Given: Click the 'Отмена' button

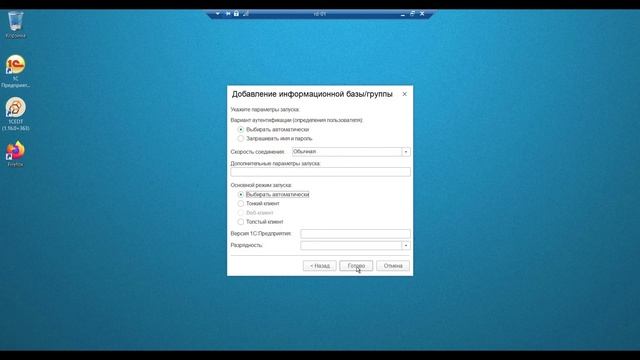Looking at the screenshot, I should (393, 266).
